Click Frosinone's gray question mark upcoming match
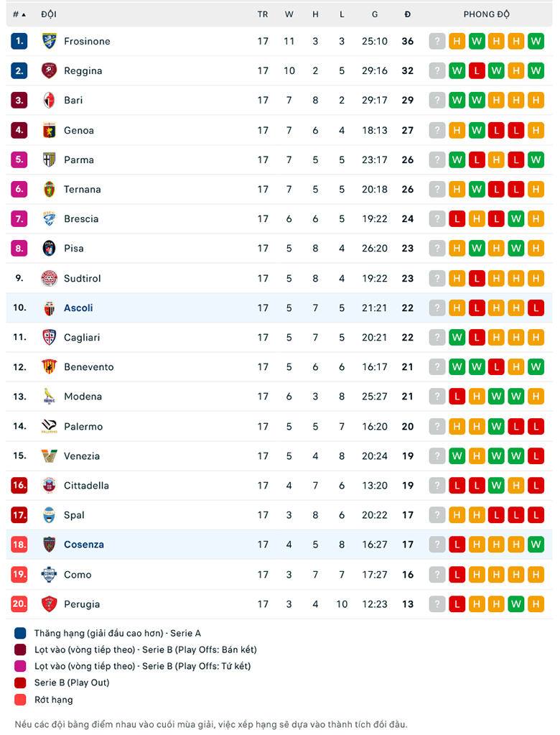The height and width of the screenshot is (735, 560). (x=437, y=41)
